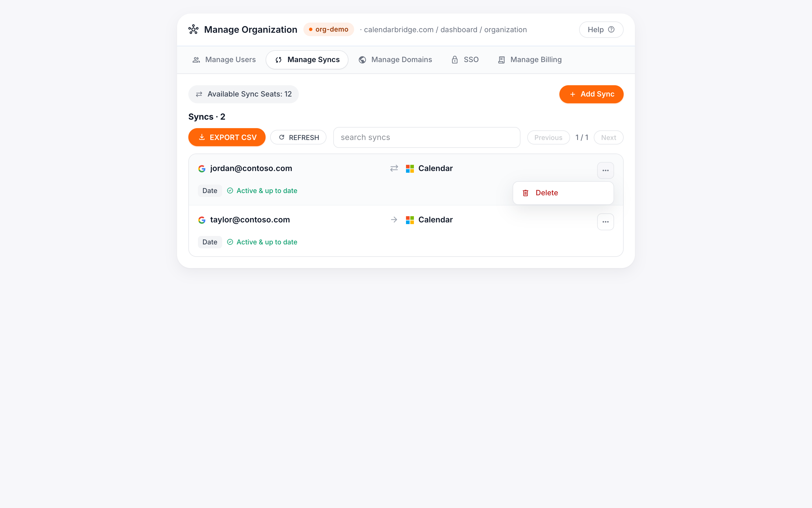This screenshot has height=508, width=812.
Task: Open the Manage Domains tab
Action: click(x=395, y=60)
